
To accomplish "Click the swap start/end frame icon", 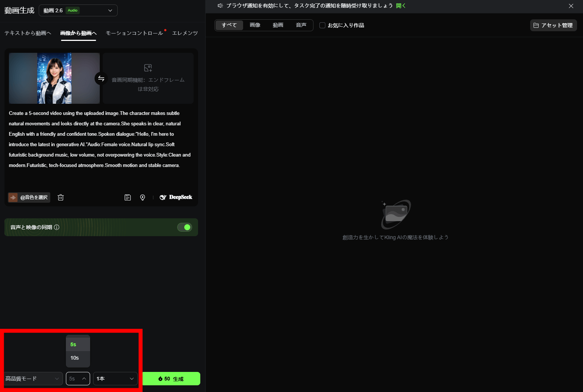I will [101, 78].
